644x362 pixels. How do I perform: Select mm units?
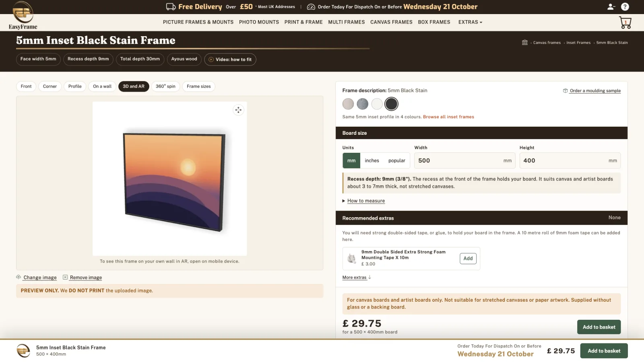(351, 160)
